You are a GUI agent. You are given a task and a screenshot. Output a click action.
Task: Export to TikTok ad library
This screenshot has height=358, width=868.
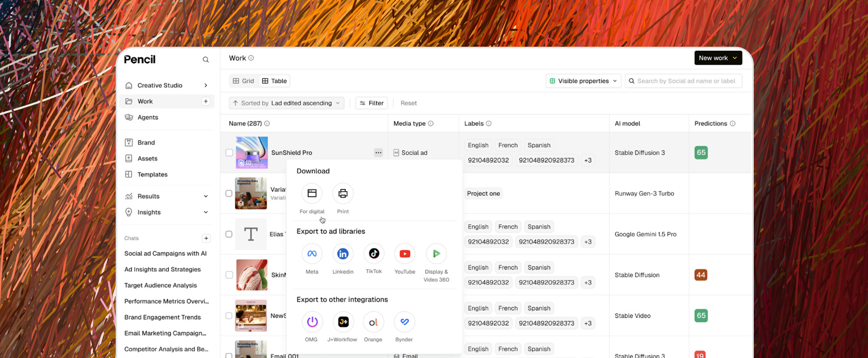[374, 254]
